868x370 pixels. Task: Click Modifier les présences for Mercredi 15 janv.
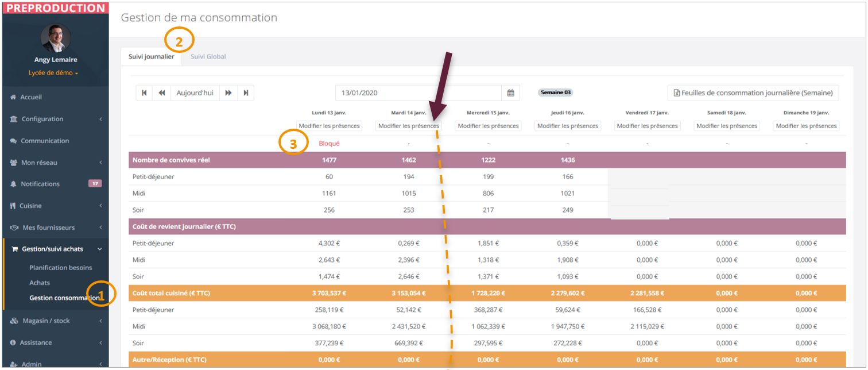click(x=488, y=126)
